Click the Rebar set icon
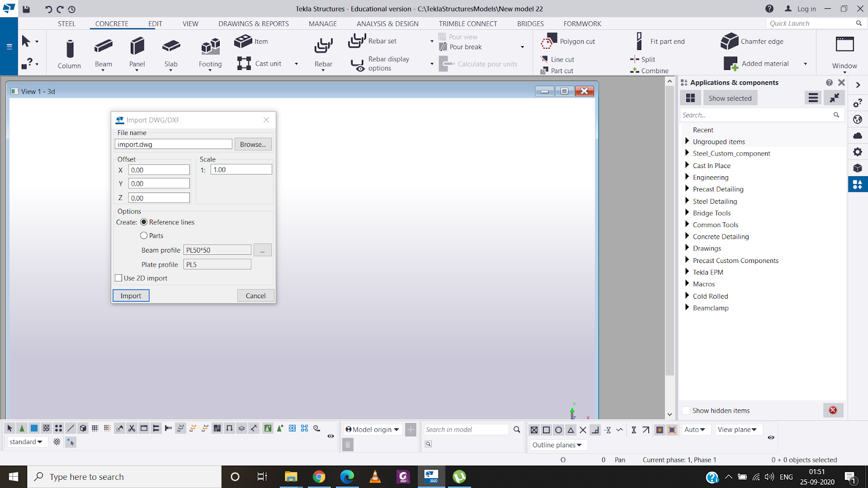 pos(357,41)
